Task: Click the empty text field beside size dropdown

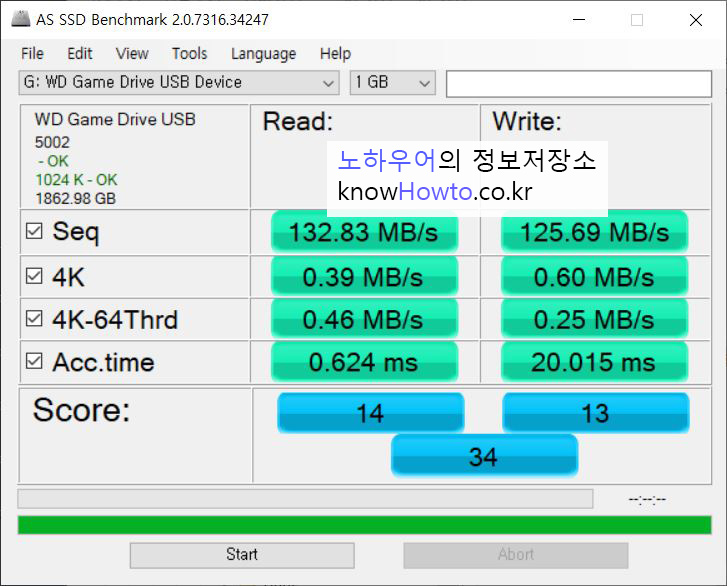Action: (x=579, y=84)
